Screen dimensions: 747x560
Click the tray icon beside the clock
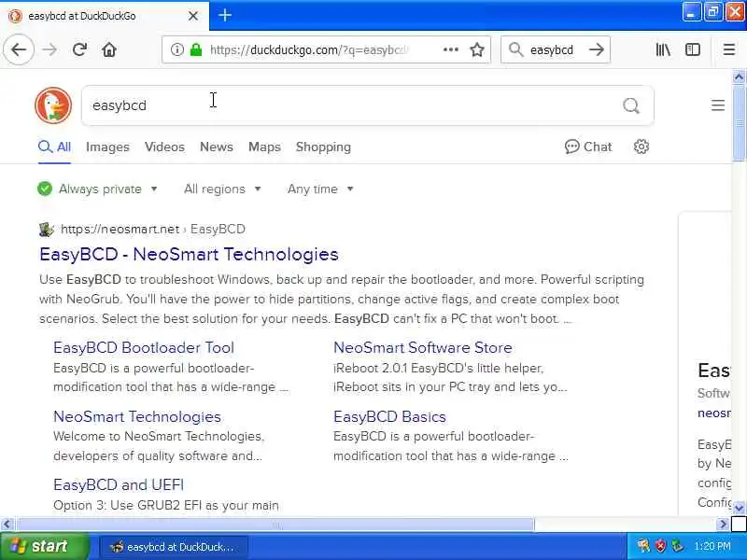[x=678, y=546]
